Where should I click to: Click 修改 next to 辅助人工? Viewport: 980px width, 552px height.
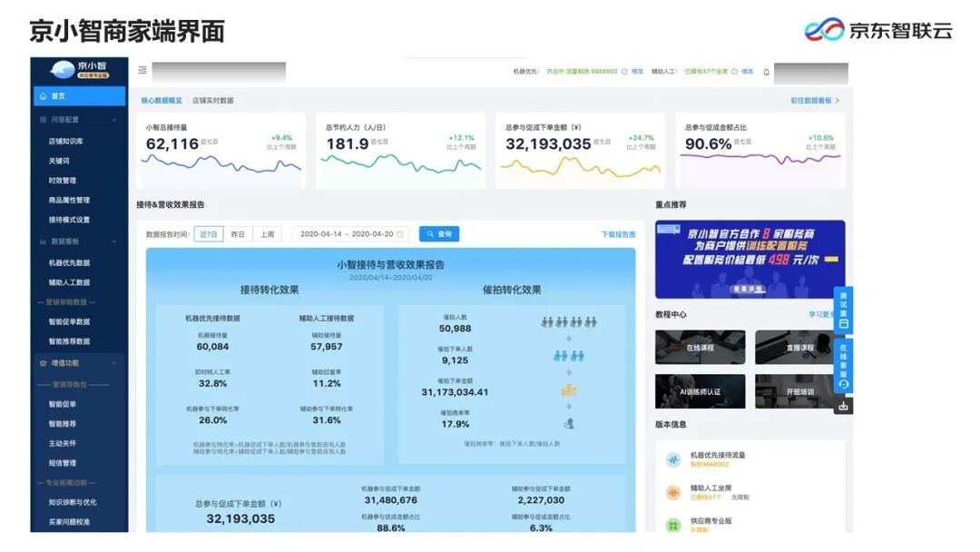[748, 72]
